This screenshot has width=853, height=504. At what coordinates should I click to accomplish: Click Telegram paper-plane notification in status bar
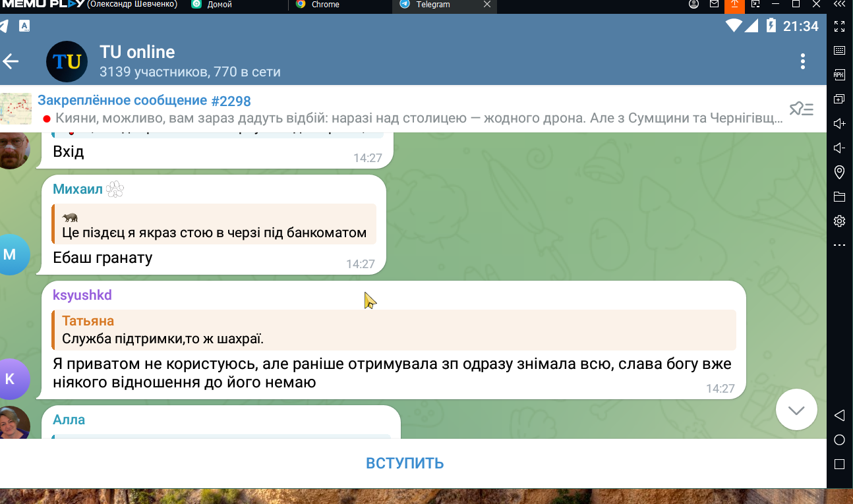(4, 26)
